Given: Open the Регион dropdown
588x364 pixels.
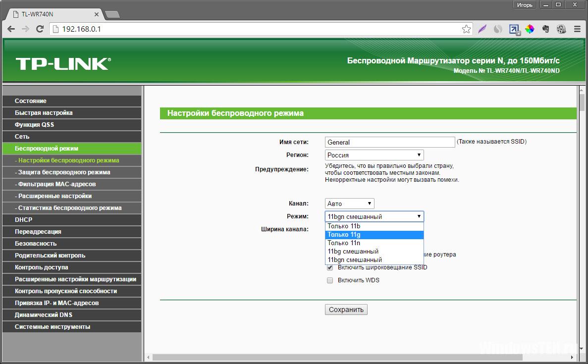Looking at the screenshot, I should 374,155.
